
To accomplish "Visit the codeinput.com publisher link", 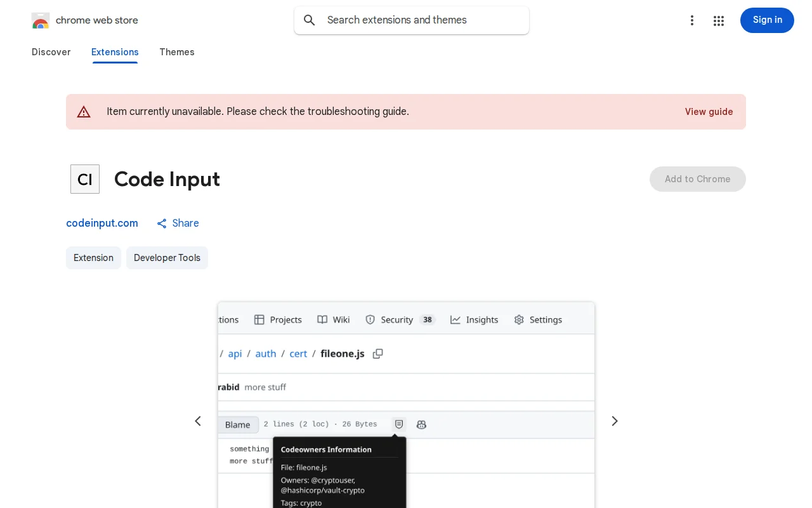I will pyautogui.click(x=102, y=224).
